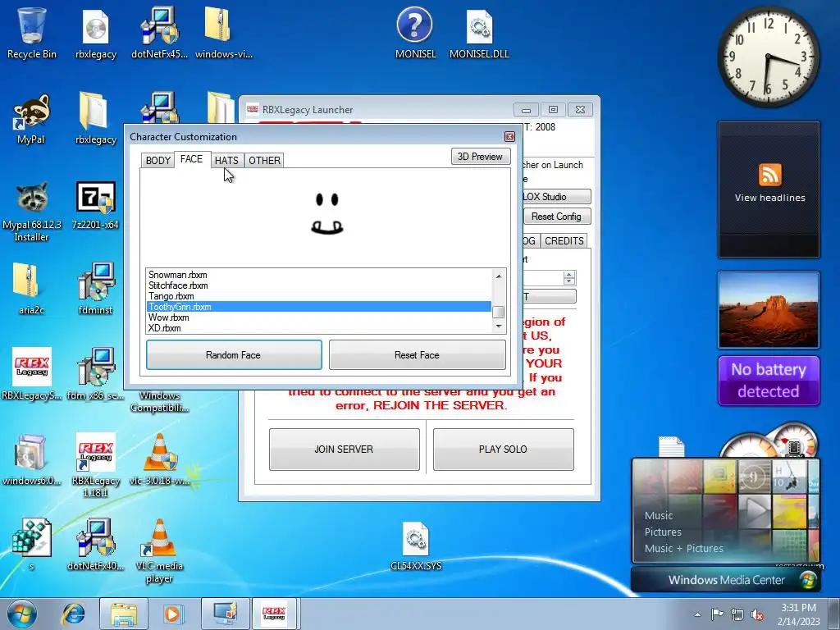
Task: Select the MONISEL.DLL file icon
Action: (x=479, y=33)
